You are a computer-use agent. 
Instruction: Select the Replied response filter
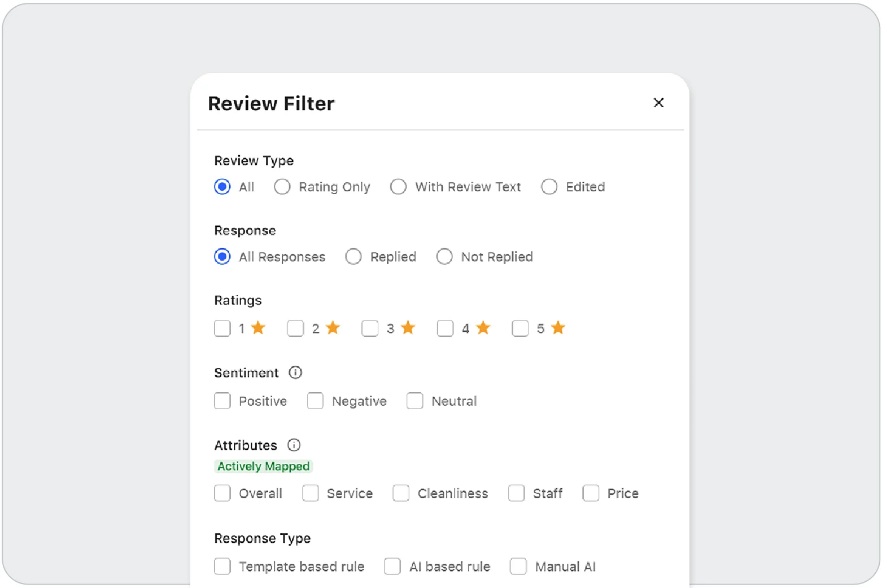(x=354, y=257)
